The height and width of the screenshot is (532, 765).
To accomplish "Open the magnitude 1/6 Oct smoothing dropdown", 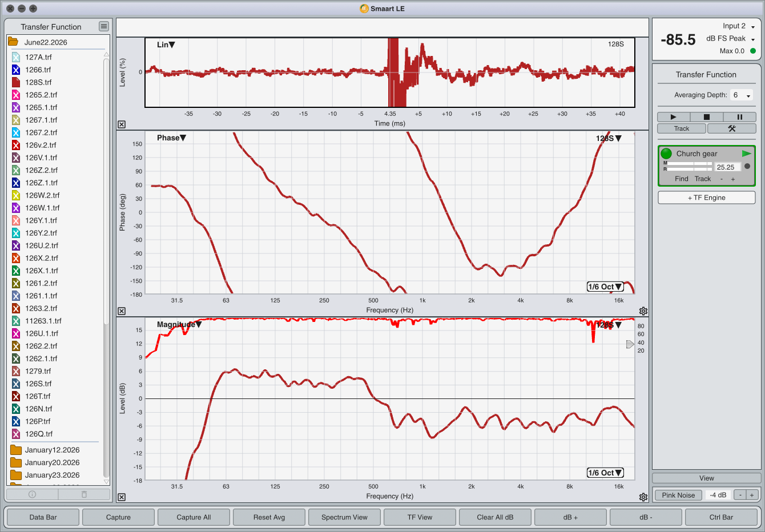I will pyautogui.click(x=605, y=473).
